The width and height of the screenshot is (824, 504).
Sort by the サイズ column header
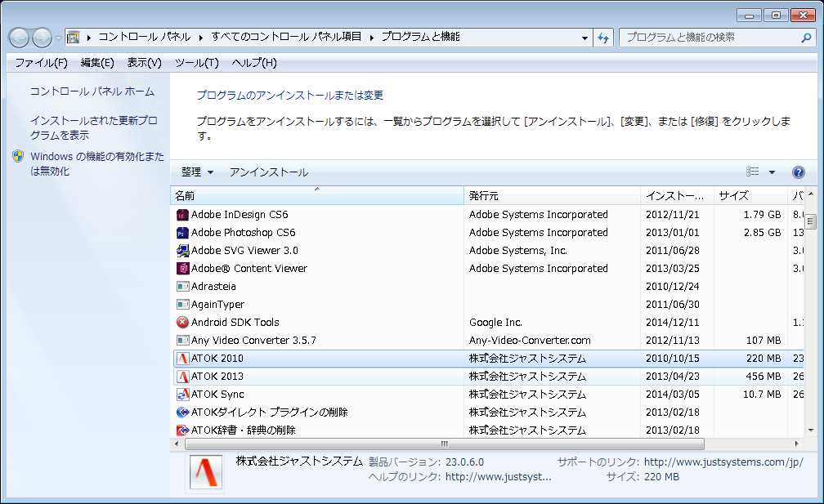pyautogui.click(x=750, y=196)
